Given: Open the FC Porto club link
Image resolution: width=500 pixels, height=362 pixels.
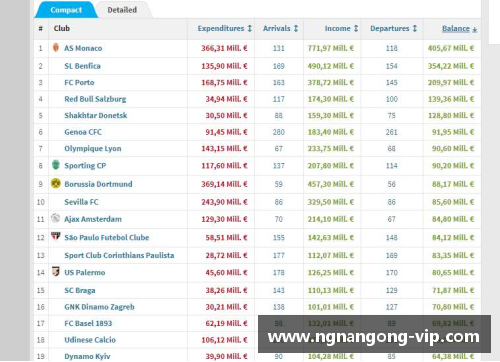Looking at the screenshot, I should coord(79,82).
